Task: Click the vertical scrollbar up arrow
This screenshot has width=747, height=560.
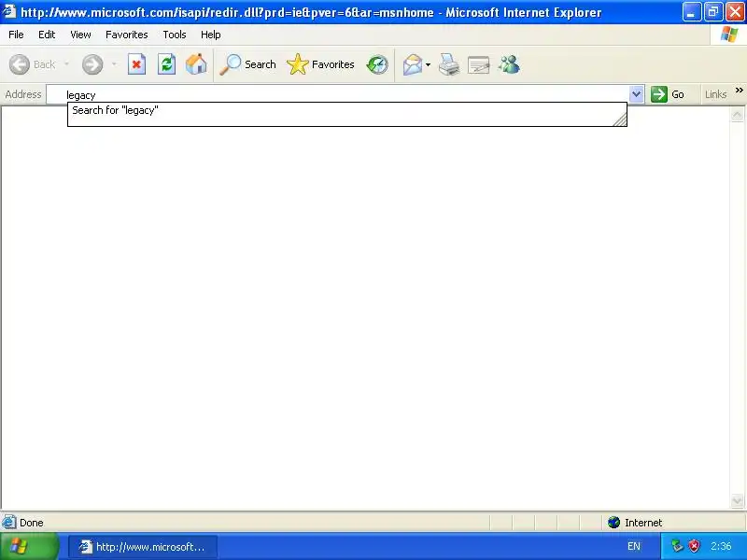Action: (x=737, y=115)
